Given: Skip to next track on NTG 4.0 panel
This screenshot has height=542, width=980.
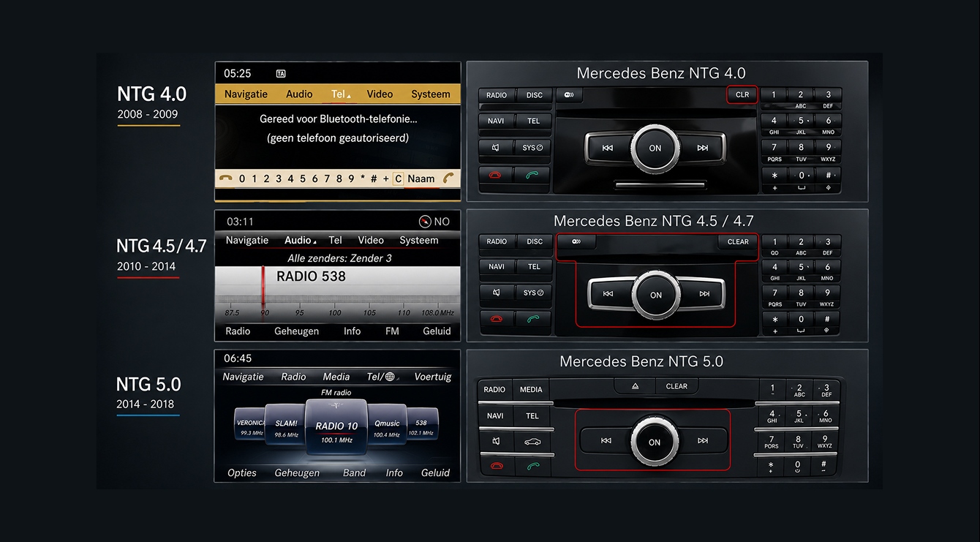Looking at the screenshot, I should (703, 148).
